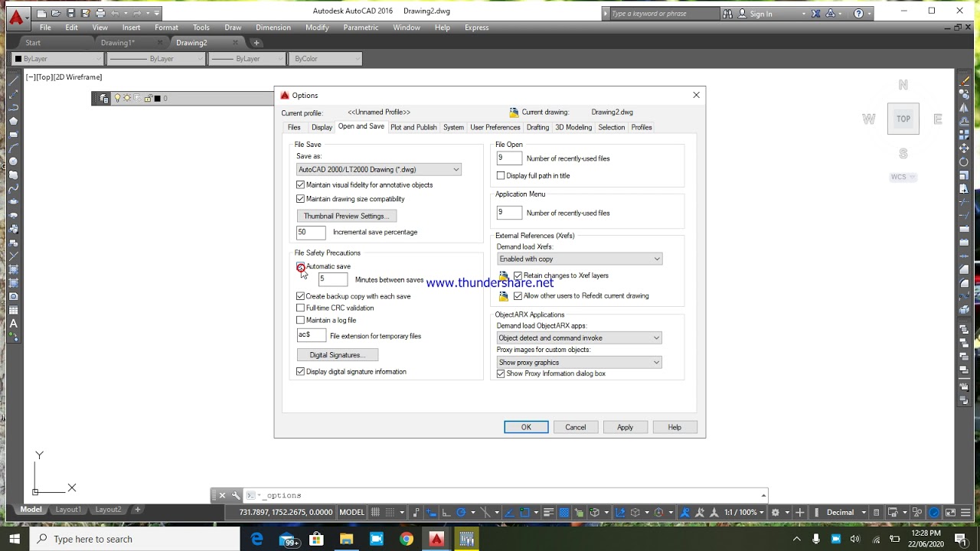Add a new drawing tab with plus icon
Screen dimensions: 980x551
tap(256, 43)
